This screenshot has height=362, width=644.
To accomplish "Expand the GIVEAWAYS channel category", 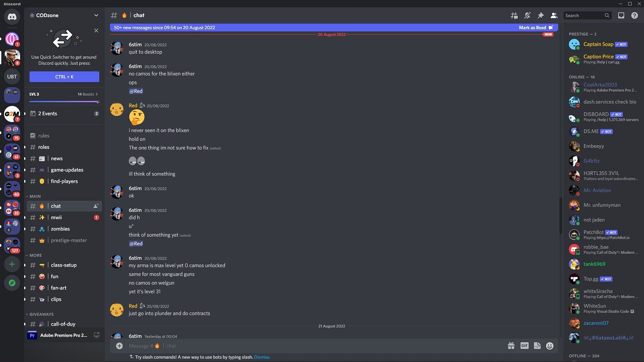I will pyautogui.click(x=41, y=314).
